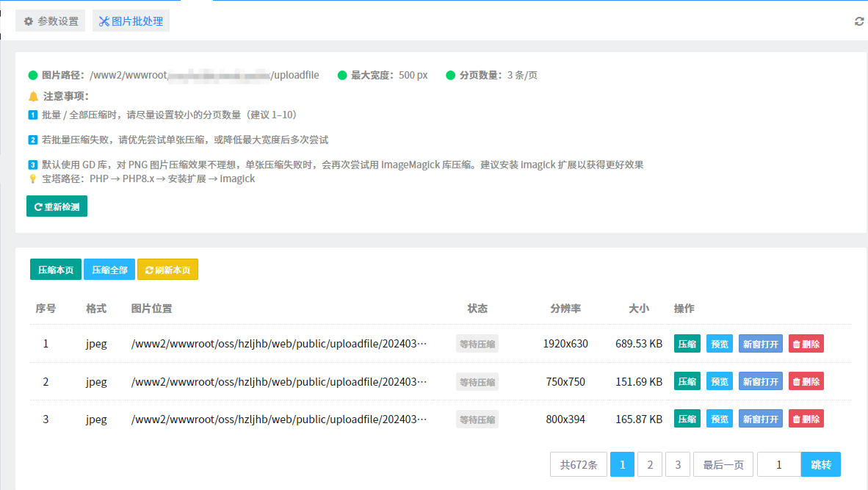Click the 等待压缩 status in row 1

coord(477,343)
